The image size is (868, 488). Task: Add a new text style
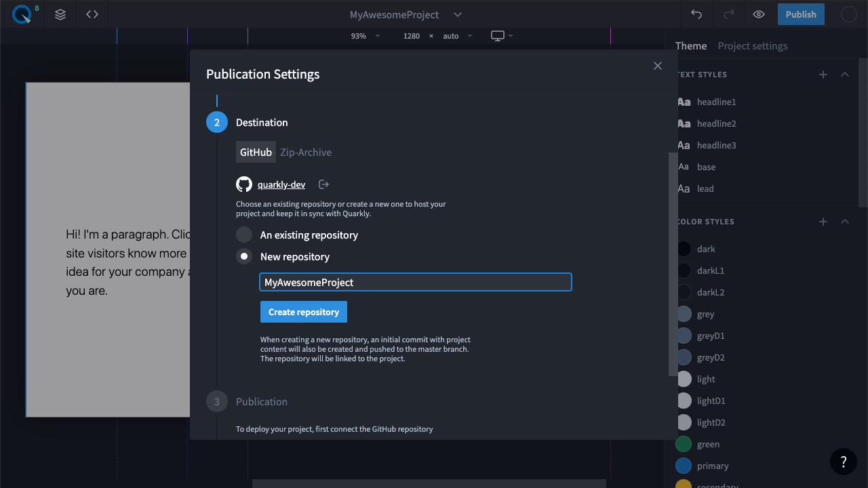coord(823,75)
